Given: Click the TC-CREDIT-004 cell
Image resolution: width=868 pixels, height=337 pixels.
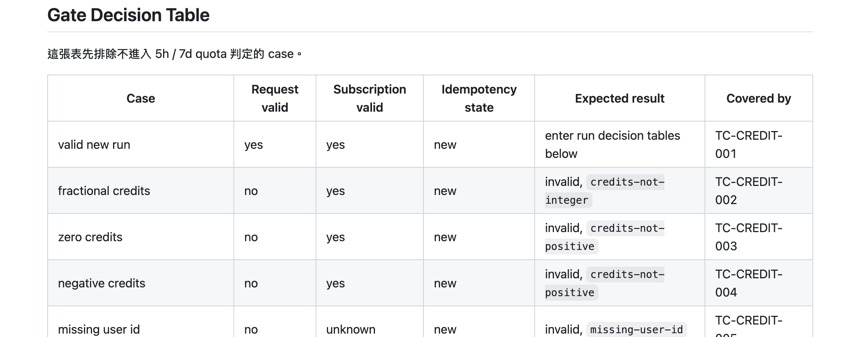Looking at the screenshot, I should 759,283.
